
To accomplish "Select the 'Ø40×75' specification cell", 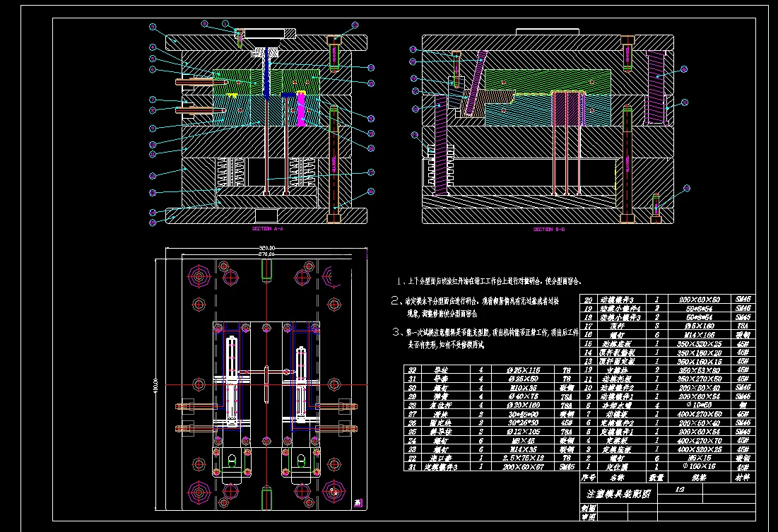I will (523, 396).
